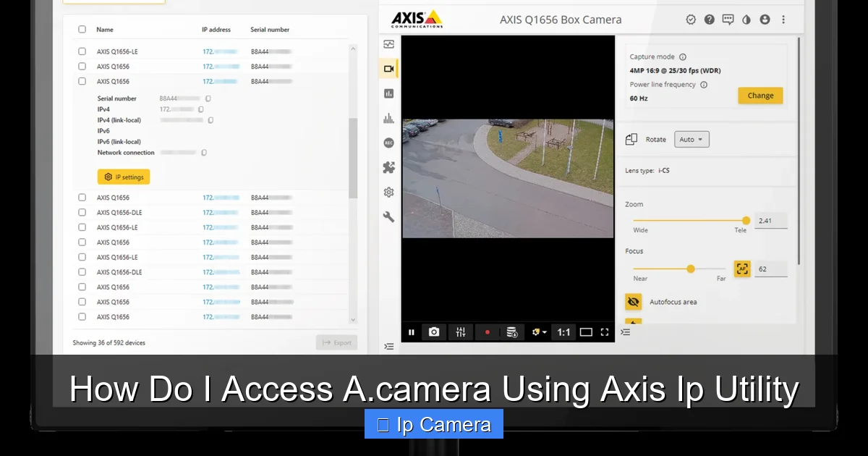Tick checkbox of first AXIS Q1656-DLE row

(x=82, y=213)
